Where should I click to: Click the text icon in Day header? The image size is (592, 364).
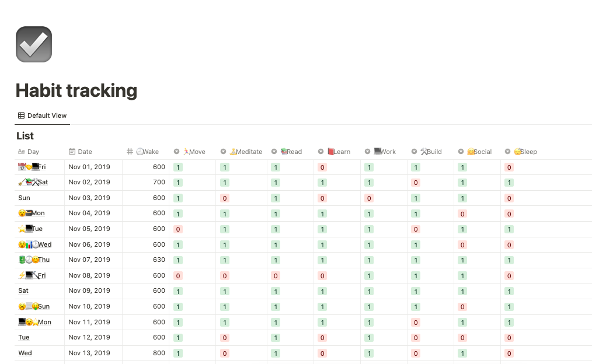[x=22, y=152]
